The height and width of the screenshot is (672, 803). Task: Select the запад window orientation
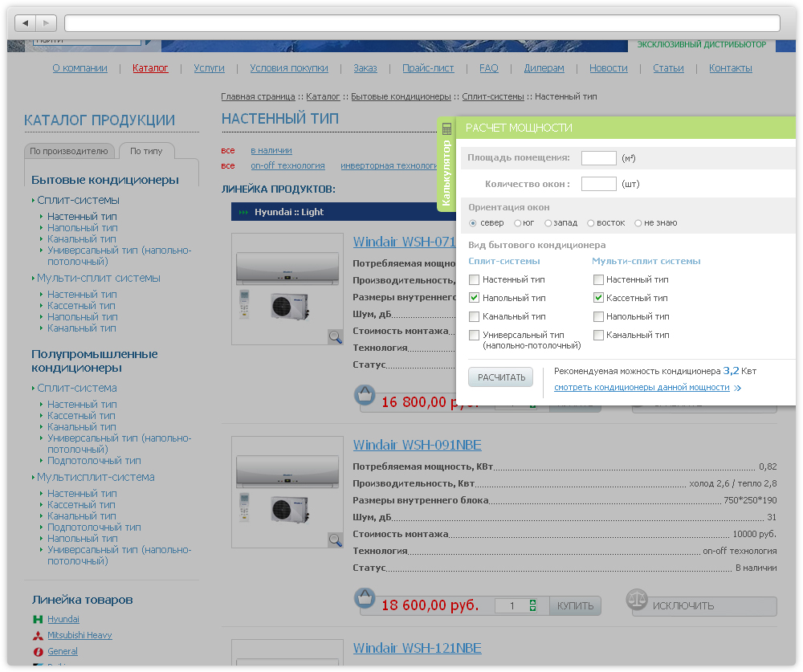pyautogui.click(x=548, y=223)
